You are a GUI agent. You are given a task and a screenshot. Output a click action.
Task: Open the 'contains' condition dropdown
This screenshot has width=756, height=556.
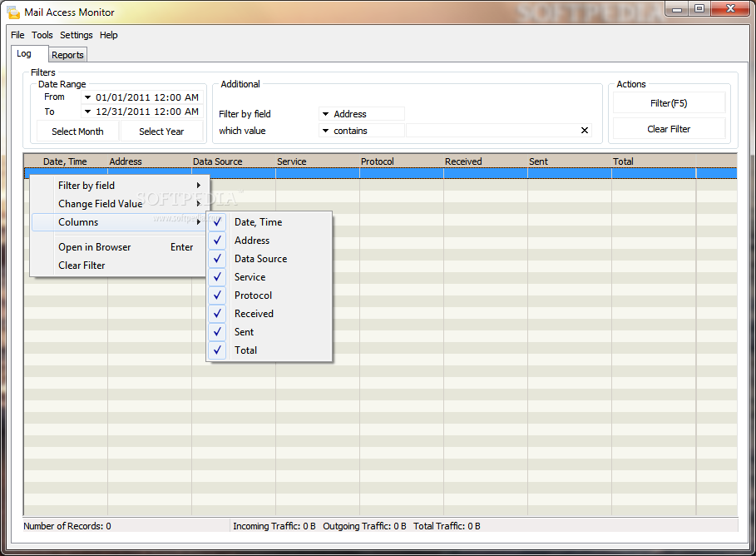point(361,131)
